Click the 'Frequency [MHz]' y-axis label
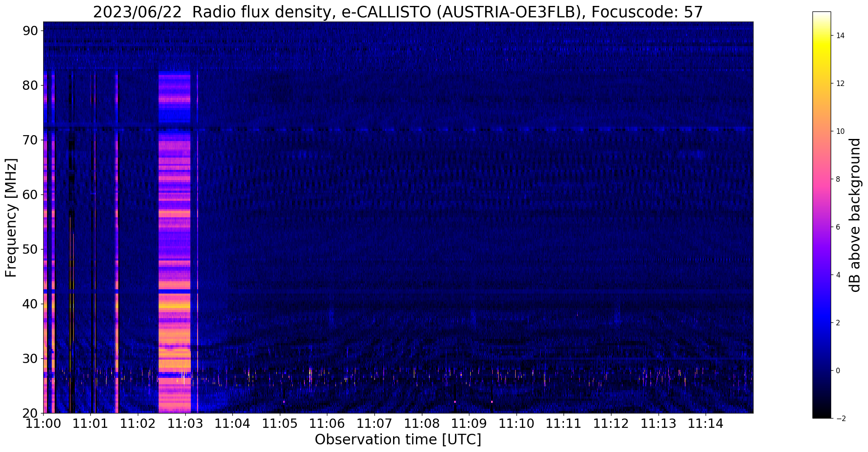Screen dimensions: 868x452 pos(11,218)
